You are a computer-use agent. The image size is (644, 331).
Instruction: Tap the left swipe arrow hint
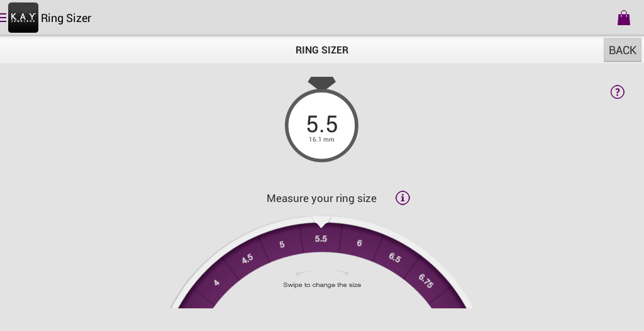[303, 272]
